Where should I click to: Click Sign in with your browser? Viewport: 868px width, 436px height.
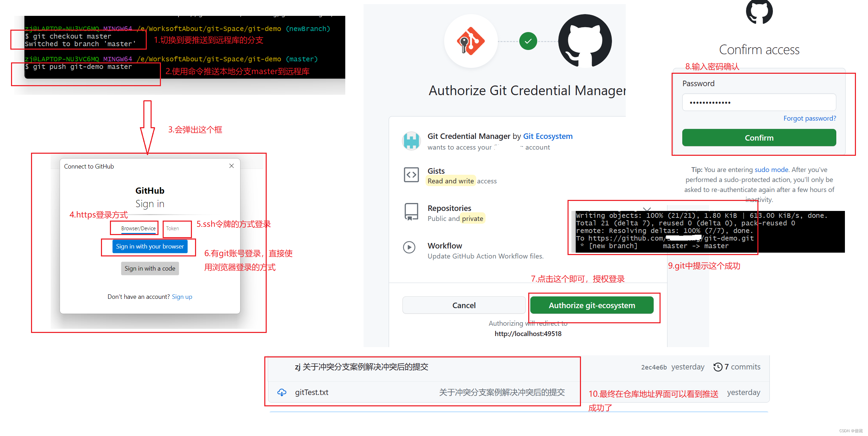click(150, 246)
